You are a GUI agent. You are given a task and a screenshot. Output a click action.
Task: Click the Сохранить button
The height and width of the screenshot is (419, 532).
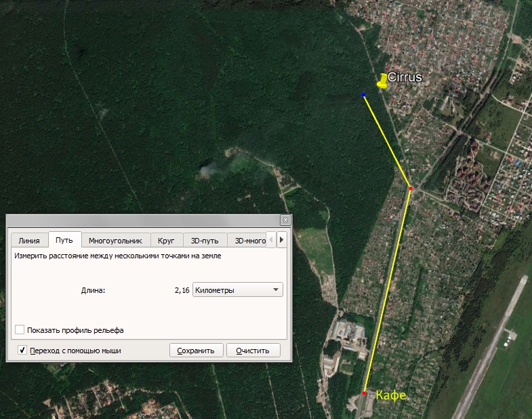pyautogui.click(x=196, y=351)
